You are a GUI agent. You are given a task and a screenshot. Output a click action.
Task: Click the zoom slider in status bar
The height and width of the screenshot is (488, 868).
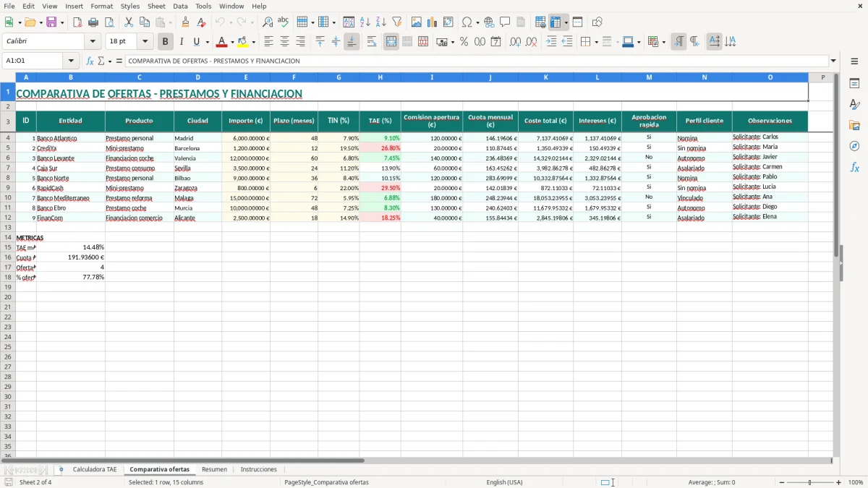click(809, 482)
